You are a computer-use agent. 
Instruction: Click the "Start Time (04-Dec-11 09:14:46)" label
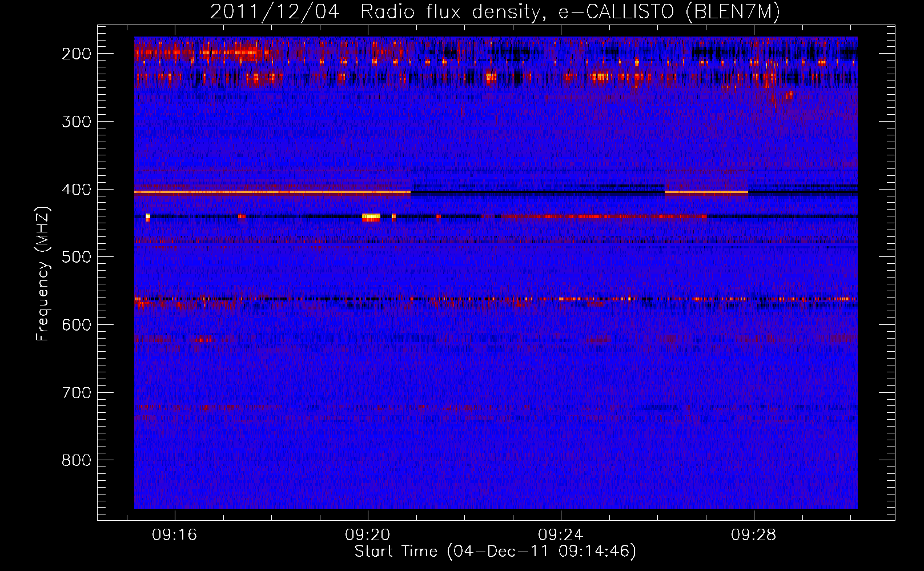(x=495, y=552)
